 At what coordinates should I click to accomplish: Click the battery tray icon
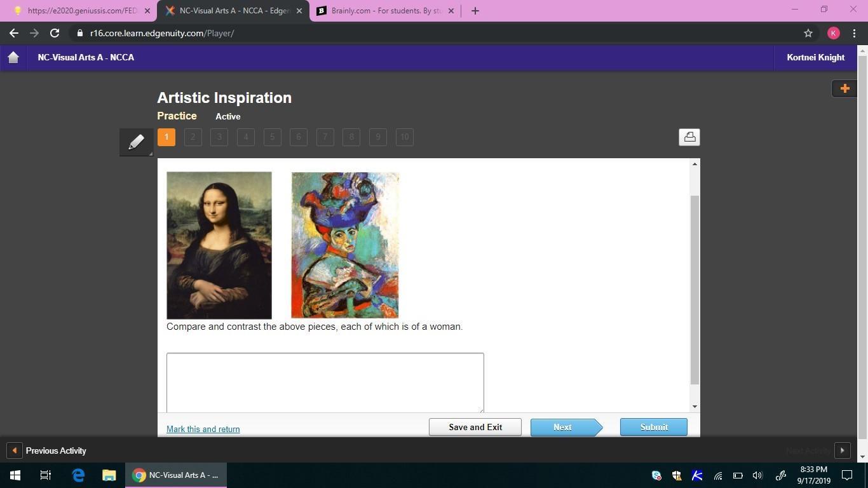pyautogui.click(x=738, y=475)
